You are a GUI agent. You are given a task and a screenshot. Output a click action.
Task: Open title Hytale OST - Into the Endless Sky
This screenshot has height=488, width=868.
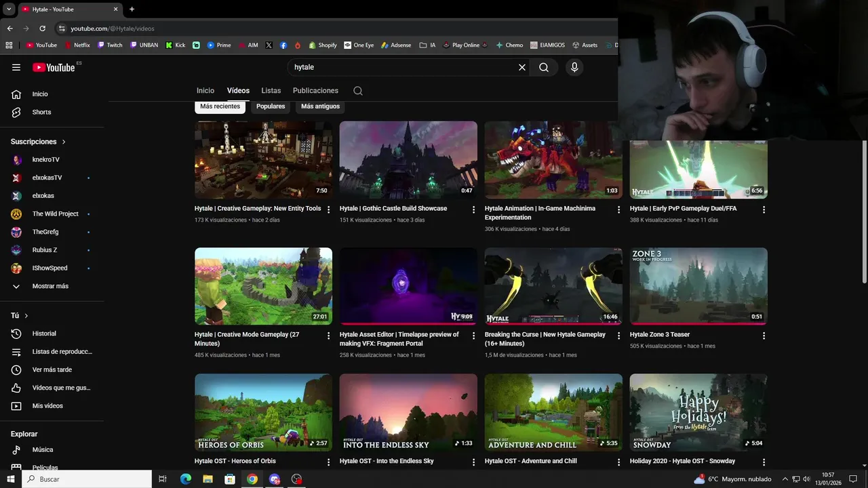click(387, 461)
